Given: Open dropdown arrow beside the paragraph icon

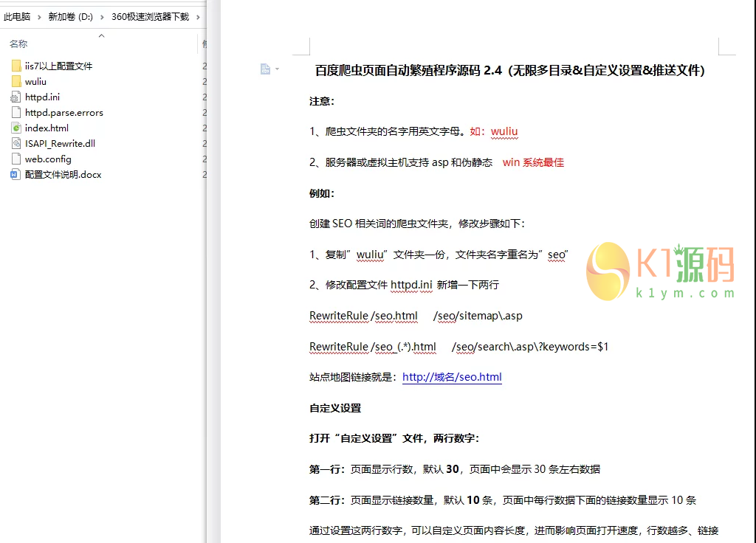Looking at the screenshot, I should [x=277, y=69].
